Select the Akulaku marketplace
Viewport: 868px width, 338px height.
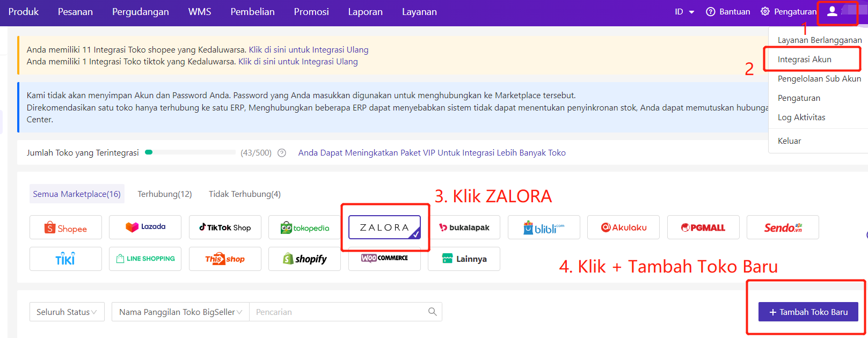pos(623,227)
